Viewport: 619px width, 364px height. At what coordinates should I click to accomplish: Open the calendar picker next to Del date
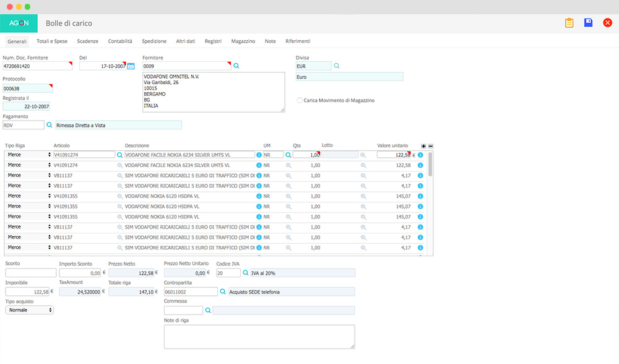(131, 66)
